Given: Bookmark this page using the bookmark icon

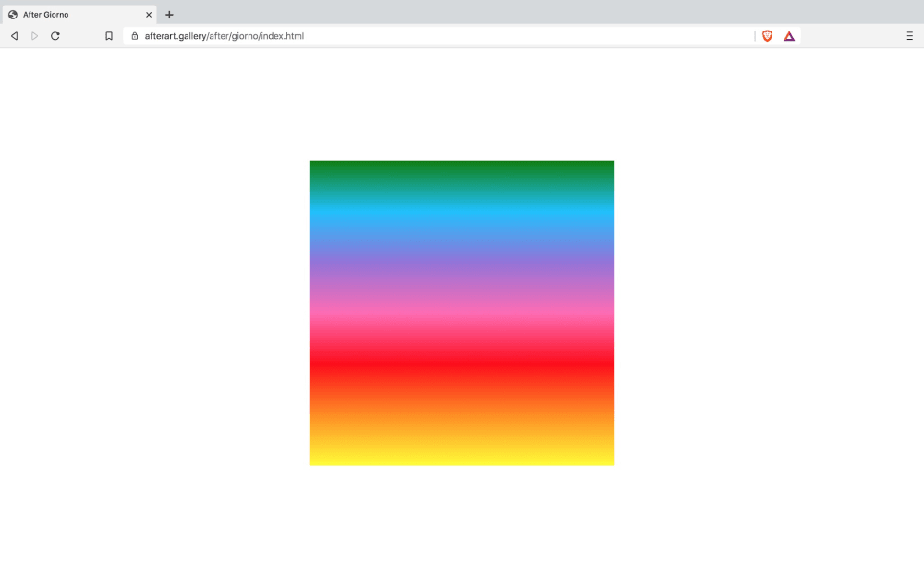Looking at the screenshot, I should 109,35.
